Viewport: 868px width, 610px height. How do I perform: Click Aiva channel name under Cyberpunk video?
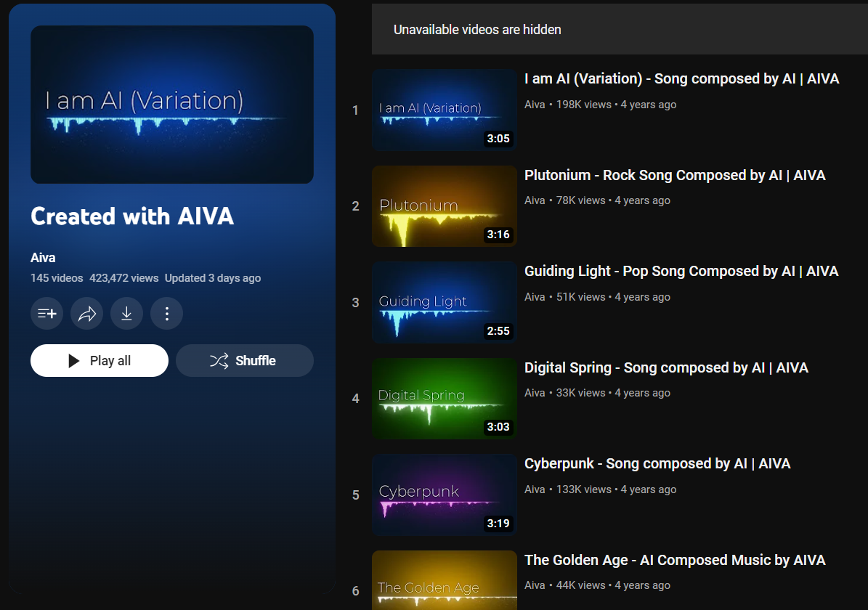[535, 489]
